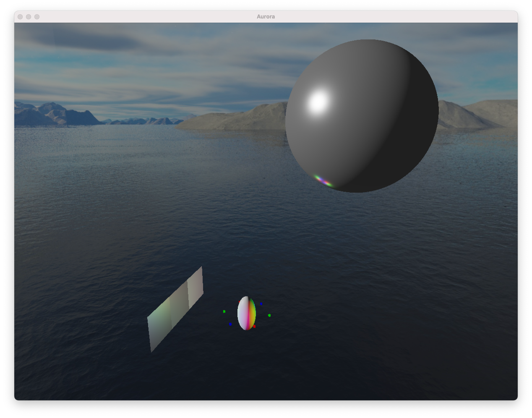
Task: Click the red dot at the ellipsoid's lower right
Action: tap(254, 327)
